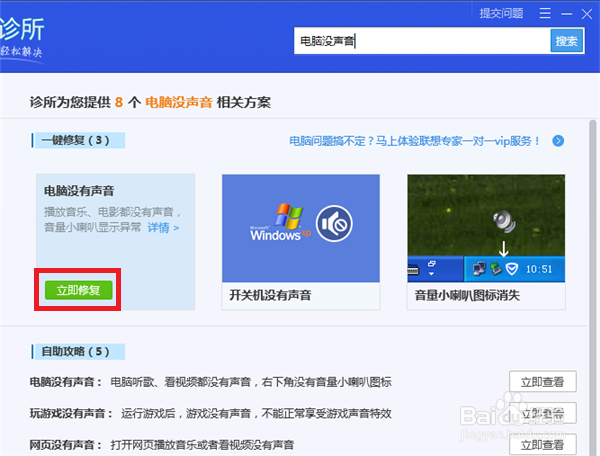Select the 开关机没有声音 thumbnail card
Image resolution: width=600 pixels, height=456 pixels.
(x=301, y=242)
